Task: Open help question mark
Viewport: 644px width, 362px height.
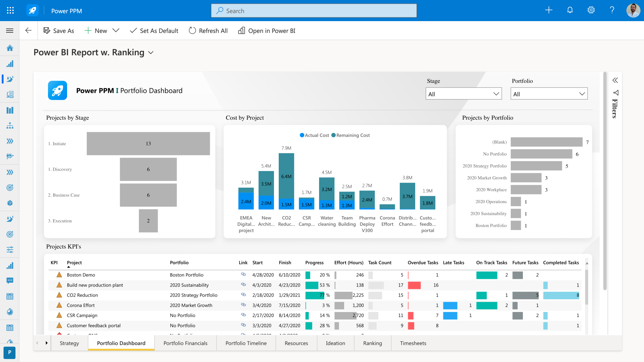Action: tap(612, 10)
